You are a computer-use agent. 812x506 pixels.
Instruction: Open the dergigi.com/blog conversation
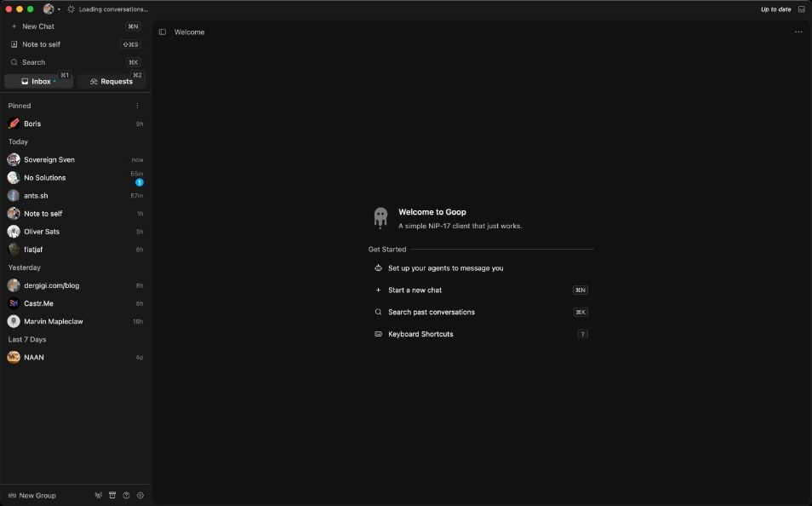[x=75, y=285]
